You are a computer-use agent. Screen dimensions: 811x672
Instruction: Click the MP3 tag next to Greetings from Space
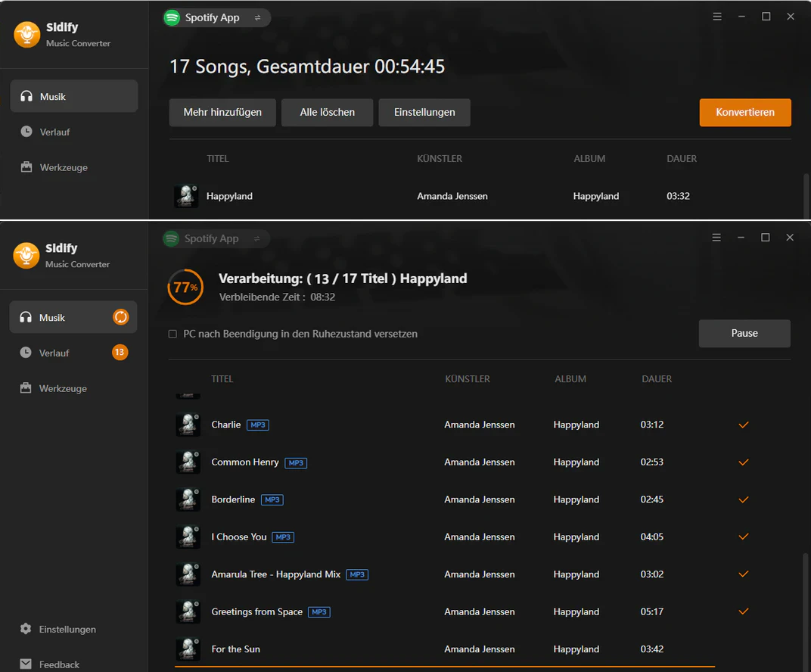tap(319, 612)
